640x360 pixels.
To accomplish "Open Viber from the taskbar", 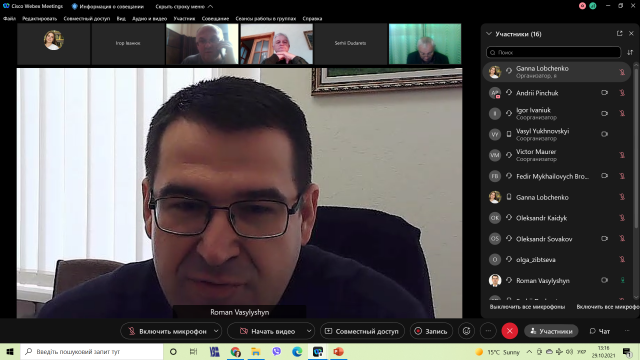I will click(277, 351).
